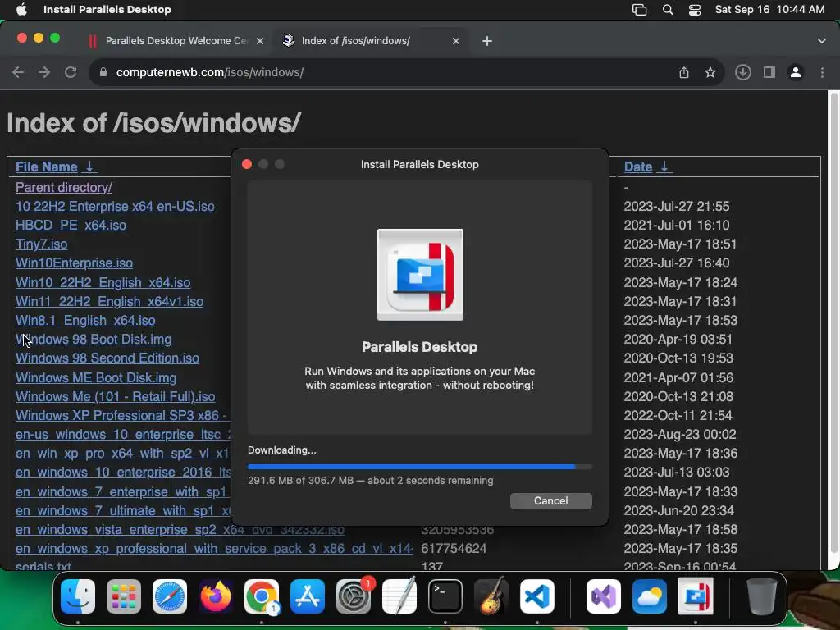This screenshot has width=840, height=630.
Task: Open the Apple menu
Action: pos(21,9)
